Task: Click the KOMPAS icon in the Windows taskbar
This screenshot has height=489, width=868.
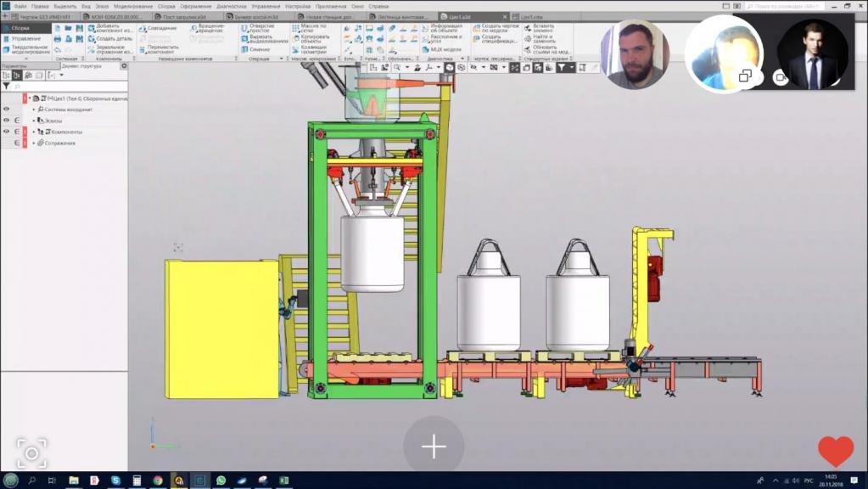Action: (200, 481)
